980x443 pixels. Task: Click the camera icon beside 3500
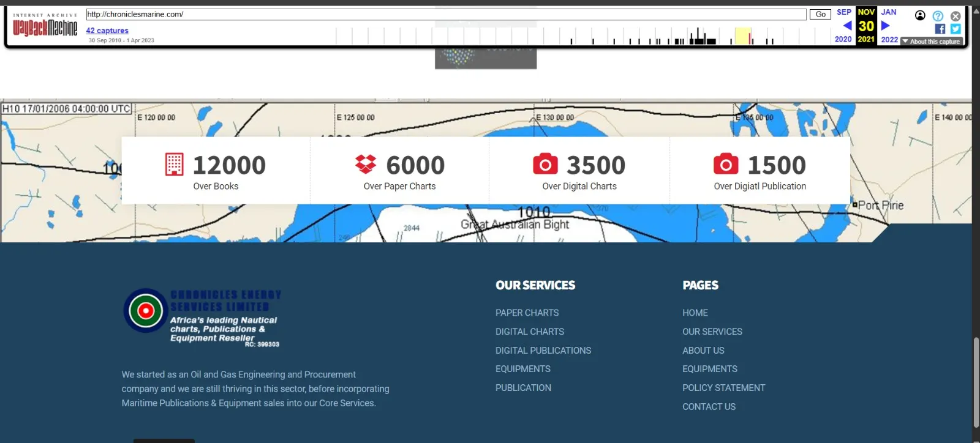545,164
